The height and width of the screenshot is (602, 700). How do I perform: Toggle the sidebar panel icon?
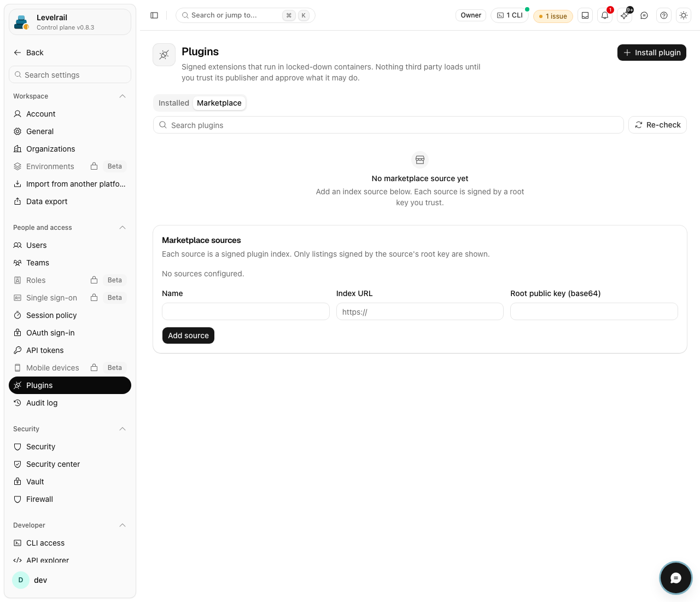pos(154,15)
